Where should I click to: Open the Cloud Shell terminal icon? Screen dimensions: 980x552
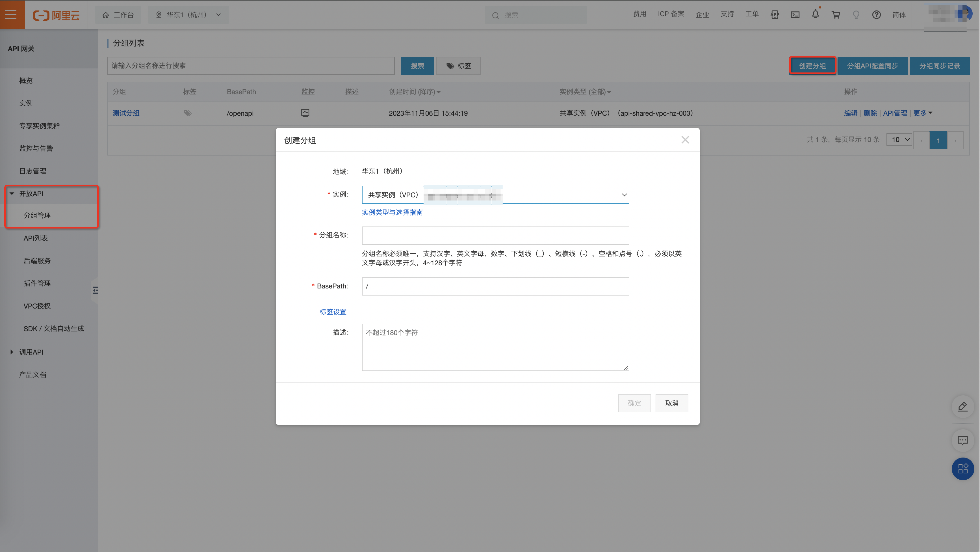pos(795,15)
